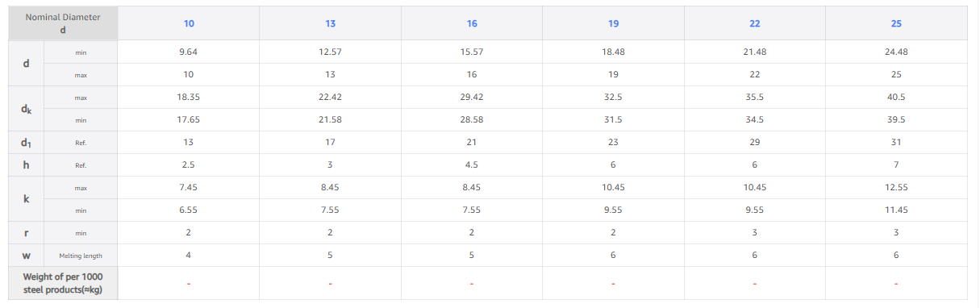
Task: Choose the 25 nominal diameter header
Action: tap(896, 23)
